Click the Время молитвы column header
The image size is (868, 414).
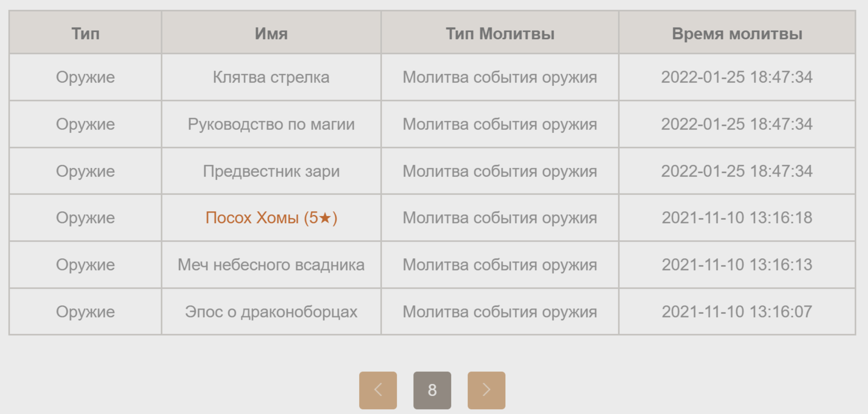(737, 34)
